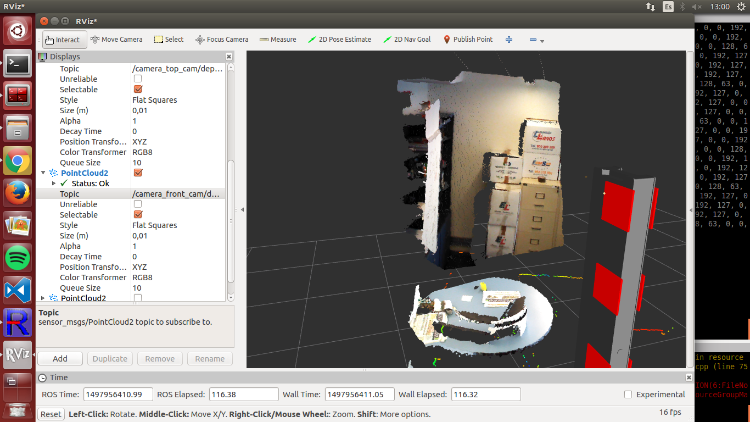
Task: Open Firefox from the Ubuntu launcher
Action: pos(16,192)
